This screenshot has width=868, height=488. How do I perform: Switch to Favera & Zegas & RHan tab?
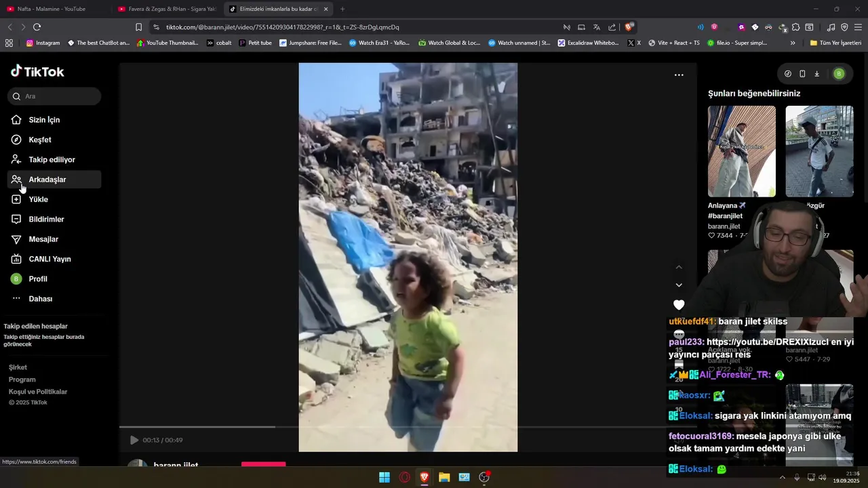pyautogui.click(x=166, y=9)
